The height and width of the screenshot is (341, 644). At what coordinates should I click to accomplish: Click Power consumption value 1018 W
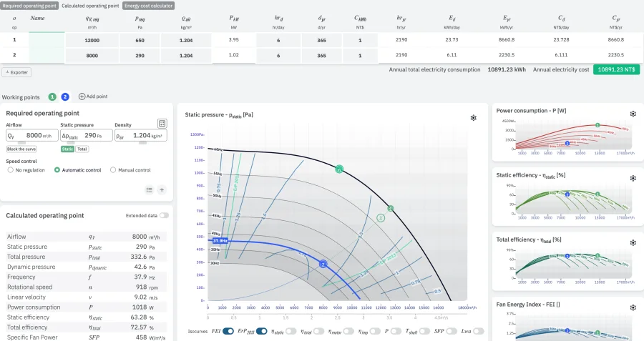click(142, 307)
